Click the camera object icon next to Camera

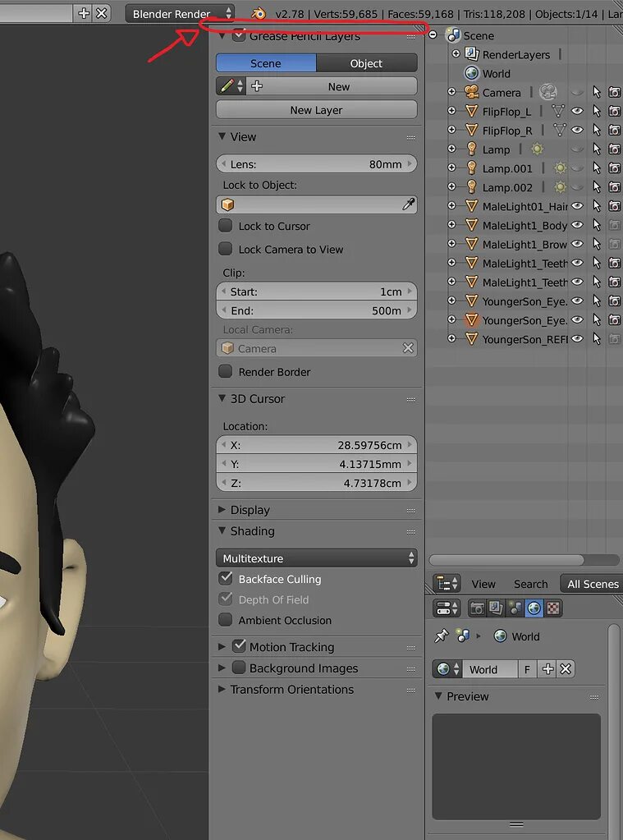pos(471,92)
